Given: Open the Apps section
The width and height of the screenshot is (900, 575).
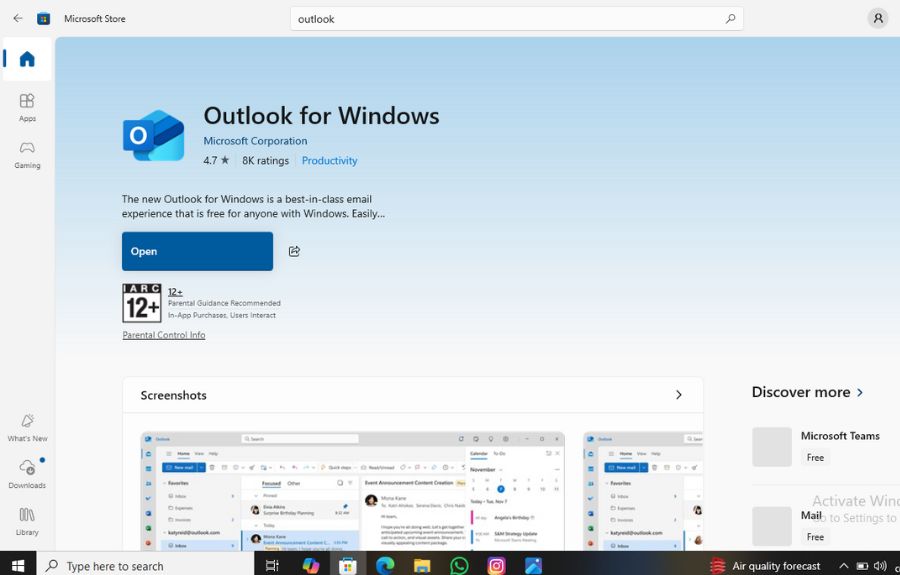Looking at the screenshot, I should (x=27, y=107).
